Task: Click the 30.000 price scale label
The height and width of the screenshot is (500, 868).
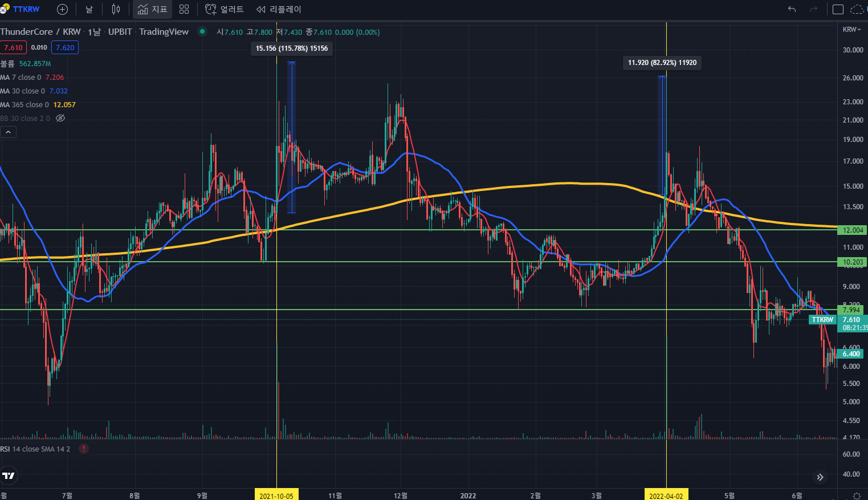Action: 853,50
